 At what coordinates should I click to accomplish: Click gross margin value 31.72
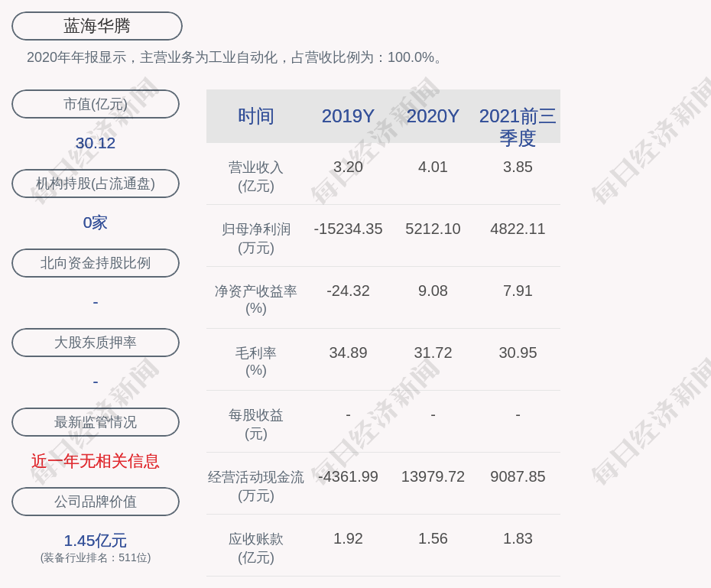click(433, 352)
